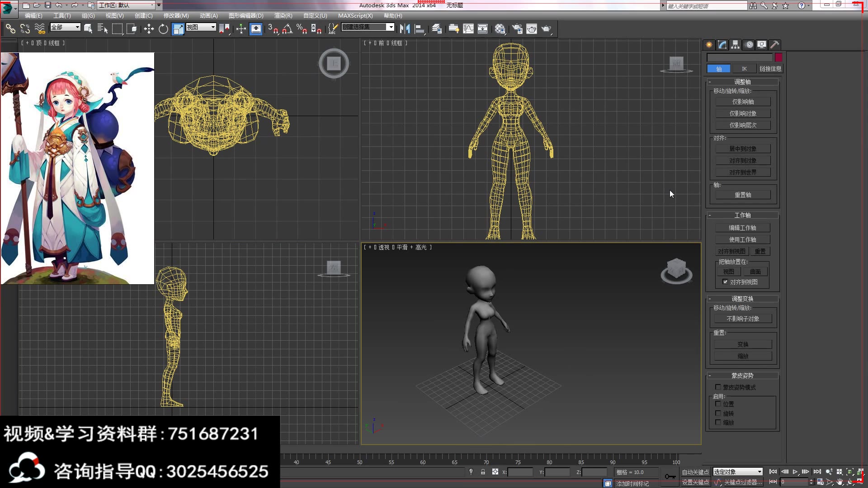Open the MAXScript(X) menu
Image resolution: width=868 pixels, height=488 pixels.
click(x=355, y=15)
